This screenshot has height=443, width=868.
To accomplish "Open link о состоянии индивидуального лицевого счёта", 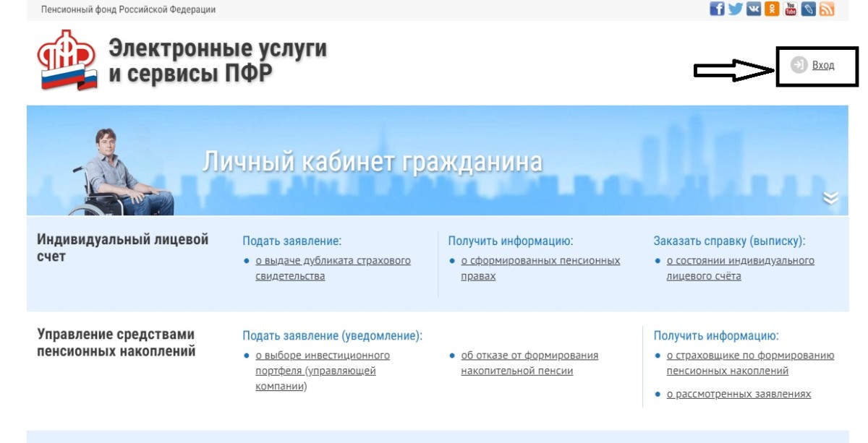I will (x=740, y=268).
